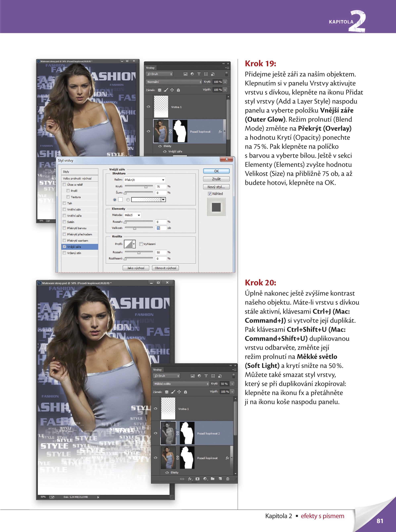The image size is (396, 532).
Task: Click the new group folder icon in the lower Layers panel
Action: pyautogui.click(x=212, y=479)
